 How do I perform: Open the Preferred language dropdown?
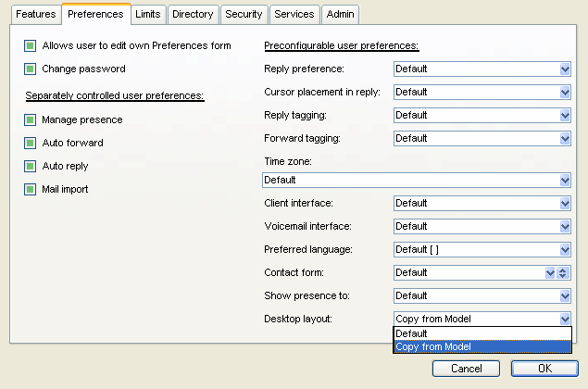565,249
